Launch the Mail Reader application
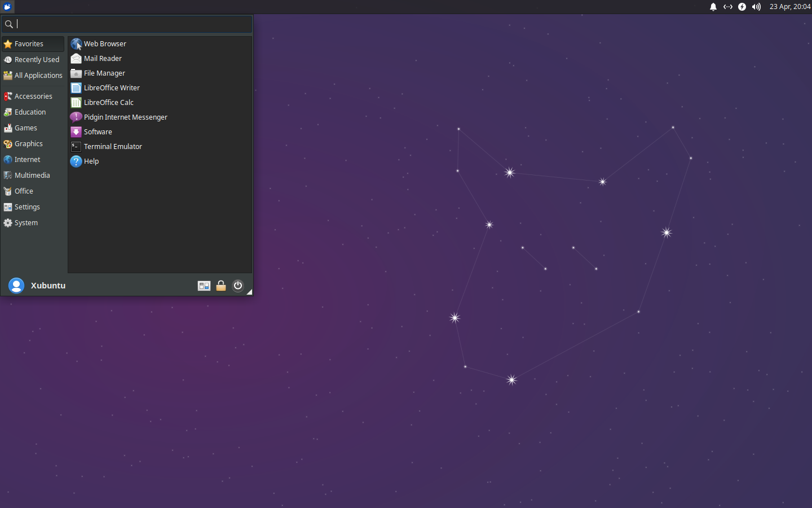 (x=101, y=58)
